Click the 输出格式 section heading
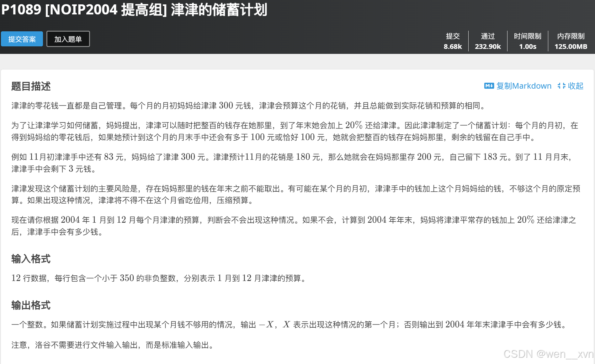 tap(31, 305)
